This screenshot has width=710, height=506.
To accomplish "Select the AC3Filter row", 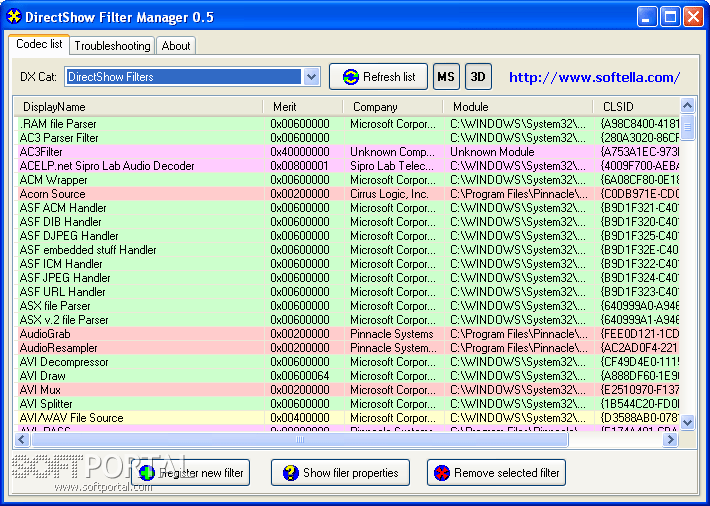I will coord(347,152).
